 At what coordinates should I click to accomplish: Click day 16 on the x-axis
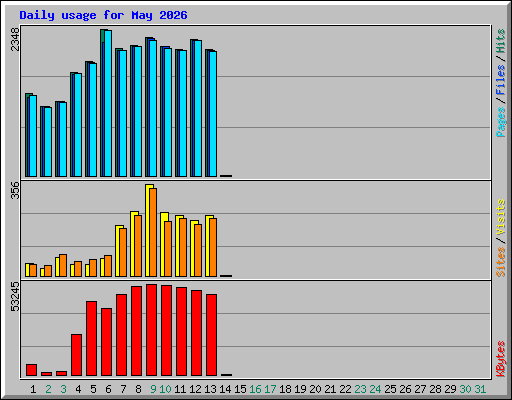(x=255, y=389)
